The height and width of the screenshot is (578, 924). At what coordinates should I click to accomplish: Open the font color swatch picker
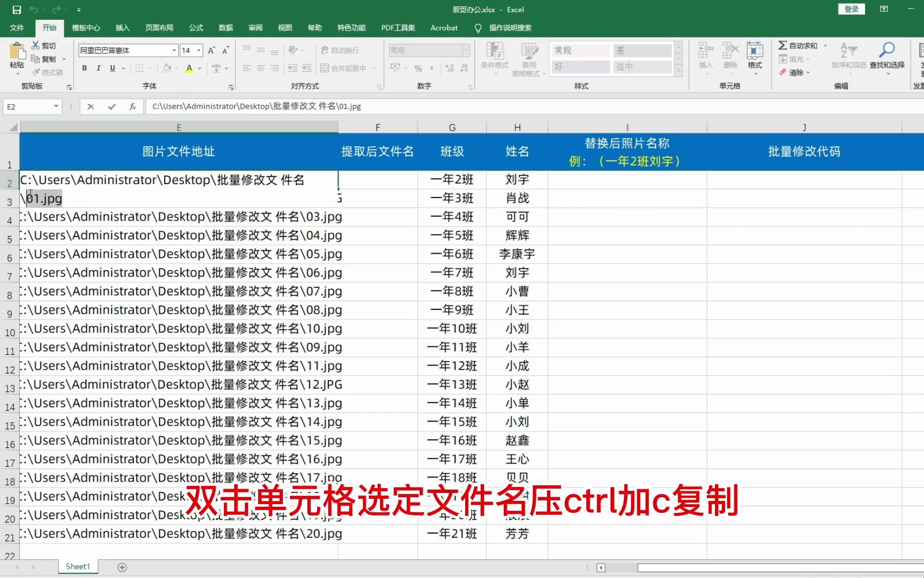[x=198, y=68]
